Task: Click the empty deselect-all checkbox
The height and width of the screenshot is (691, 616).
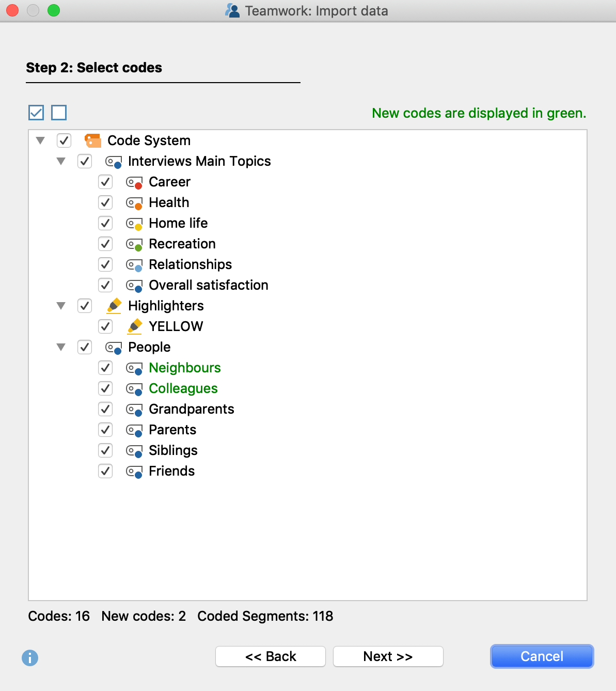Action: click(x=58, y=112)
